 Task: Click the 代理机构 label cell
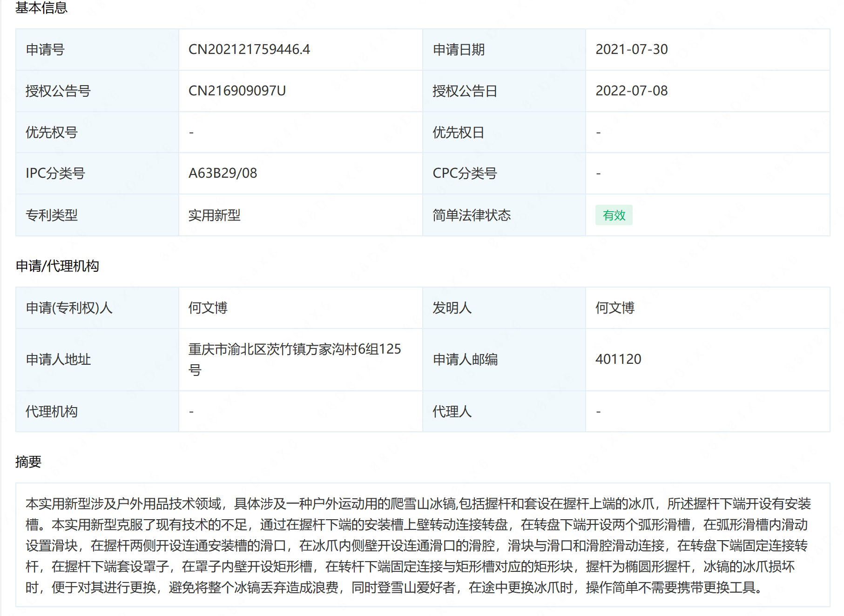tap(97, 412)
